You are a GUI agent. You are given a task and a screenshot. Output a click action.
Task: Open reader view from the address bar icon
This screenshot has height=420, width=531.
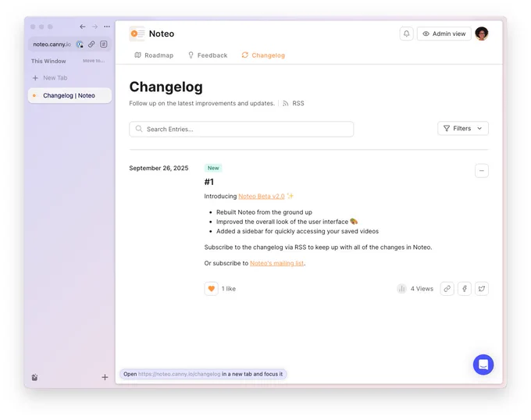(104, 44)
